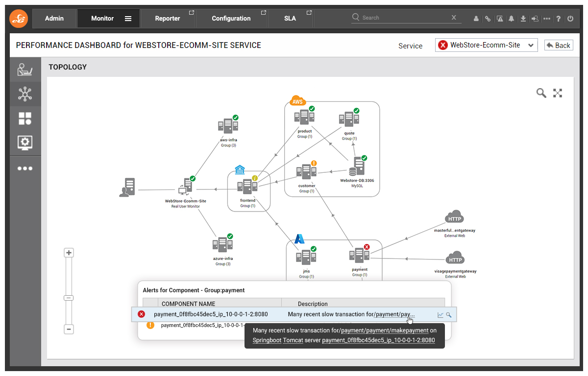Open the user-at-laptop sidebar view
The height and width of the screenshot is (376, 588).
[x=25, y=70]
